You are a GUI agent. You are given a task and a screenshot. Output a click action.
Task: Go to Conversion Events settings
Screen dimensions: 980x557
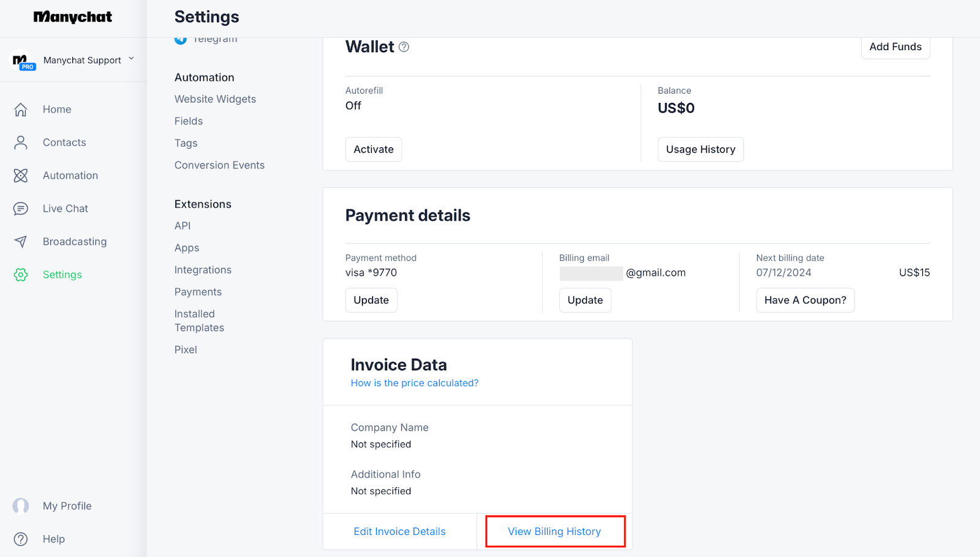tap(219, 165)
